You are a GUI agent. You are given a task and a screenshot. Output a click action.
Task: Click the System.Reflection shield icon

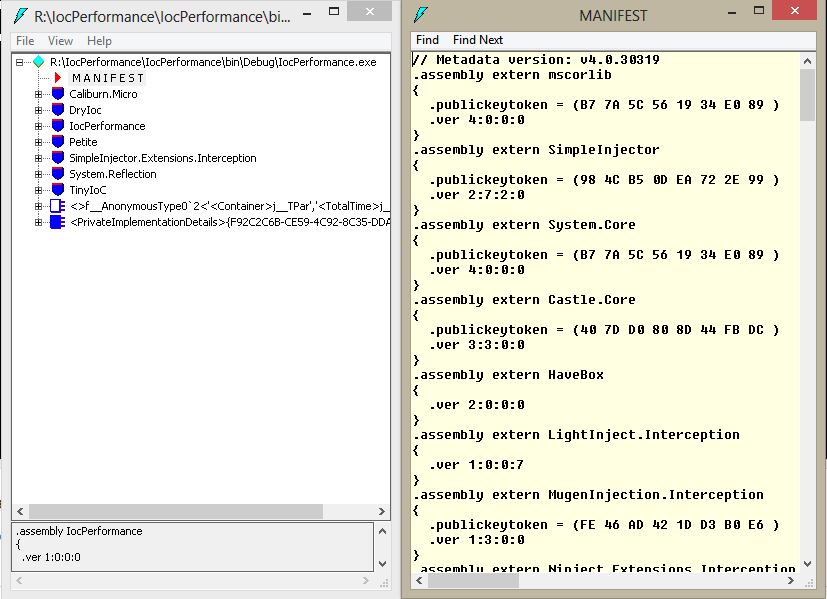point(58,174)
